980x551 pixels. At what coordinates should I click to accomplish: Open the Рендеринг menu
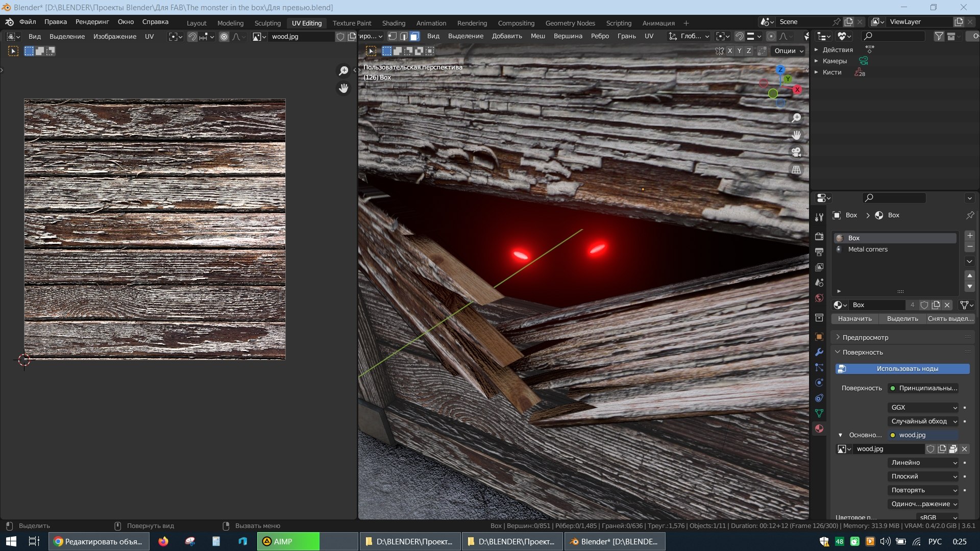[x=92, y=22]
